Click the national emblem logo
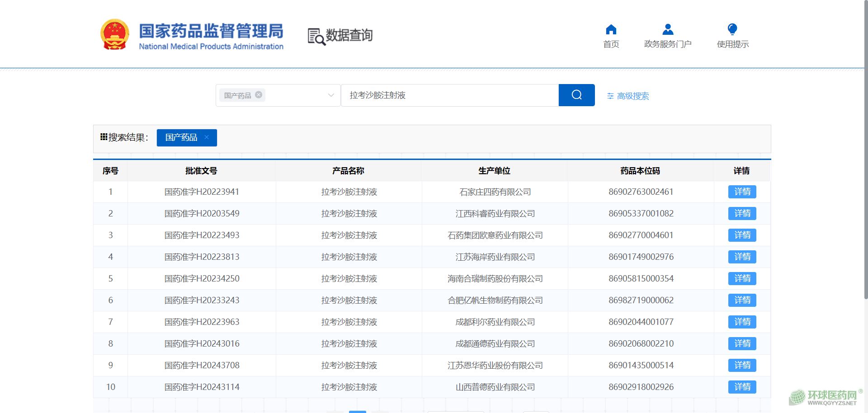Image resolution: width=868 pixels, height=413 pixels. point(114,35)
